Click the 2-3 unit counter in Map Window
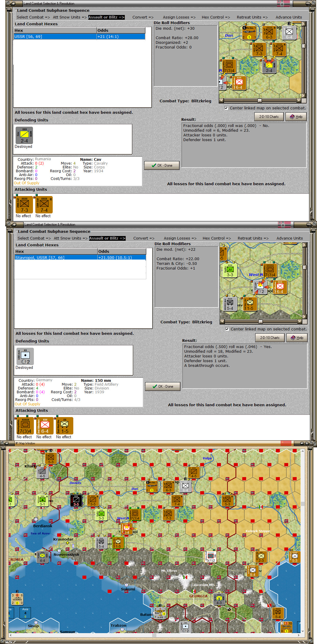This screenshot has height=644, width=317. click(x=261, y=556)
